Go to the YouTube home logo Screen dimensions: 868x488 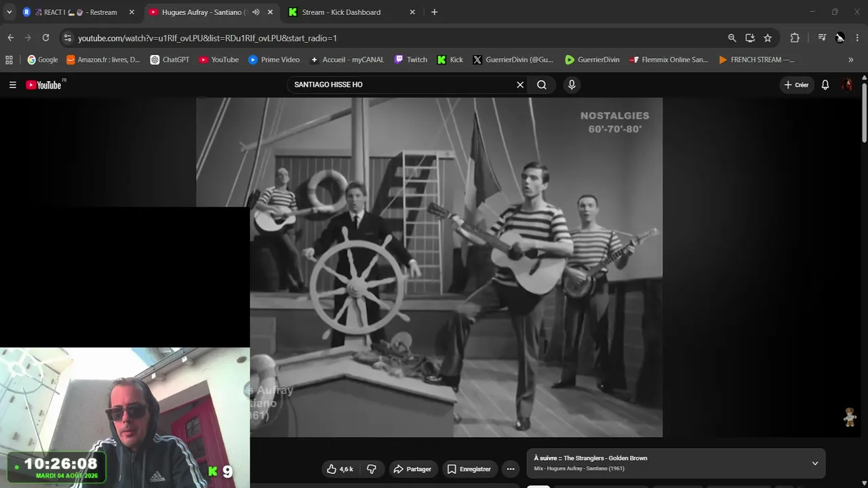44,85
